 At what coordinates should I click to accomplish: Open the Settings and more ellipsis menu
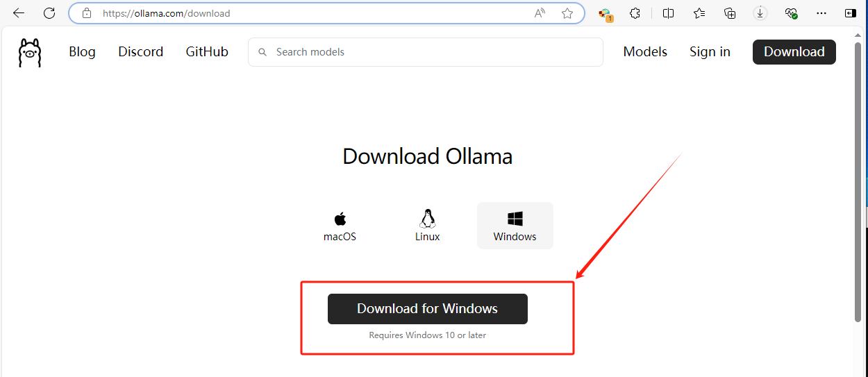[x=821, y=13]
